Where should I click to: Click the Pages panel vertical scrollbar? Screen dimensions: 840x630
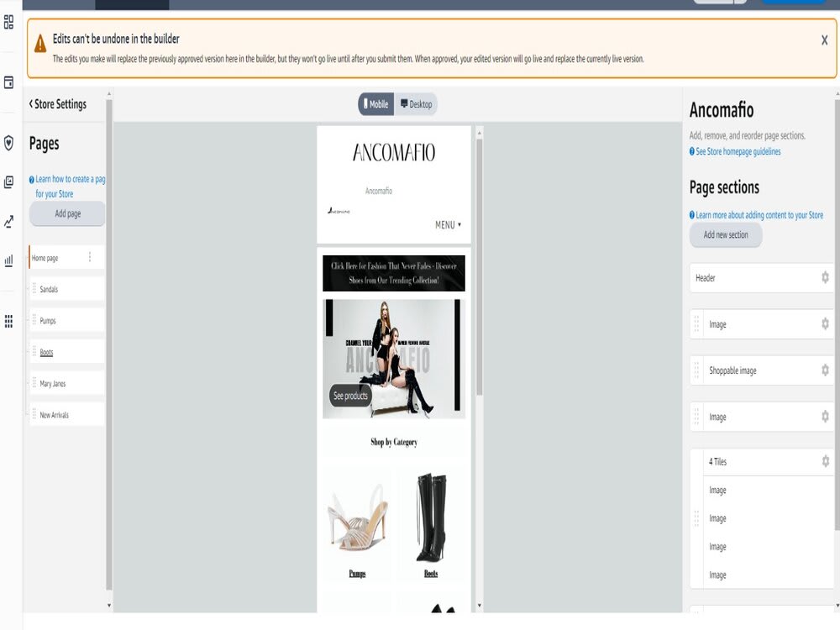point(108,344)
